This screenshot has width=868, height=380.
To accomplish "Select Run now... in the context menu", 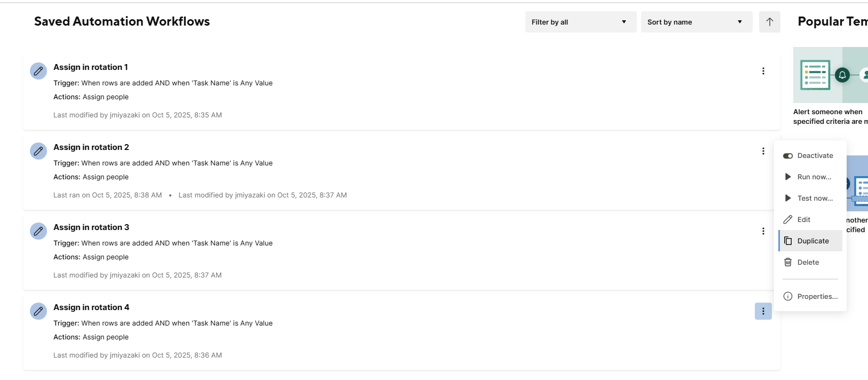I will point(810,177).
